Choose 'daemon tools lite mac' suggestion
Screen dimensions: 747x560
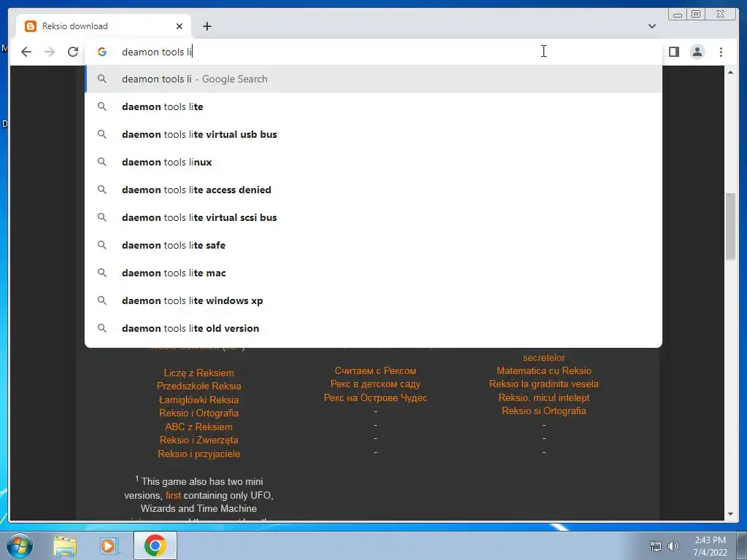click(373, 273)
